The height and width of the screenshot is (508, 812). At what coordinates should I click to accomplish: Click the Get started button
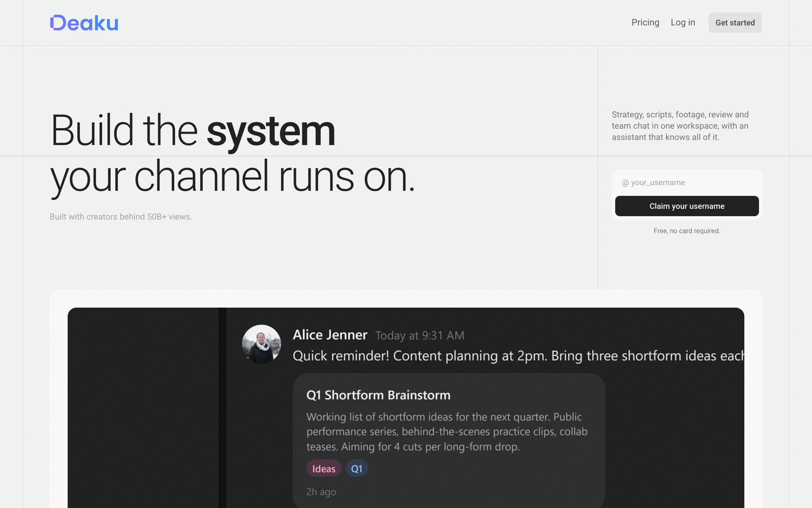tap(735, 23)
